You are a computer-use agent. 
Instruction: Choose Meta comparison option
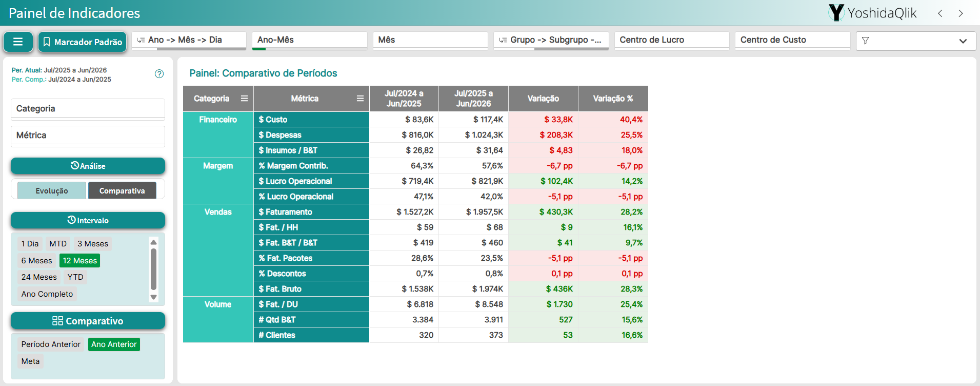(x=31, y=361)
